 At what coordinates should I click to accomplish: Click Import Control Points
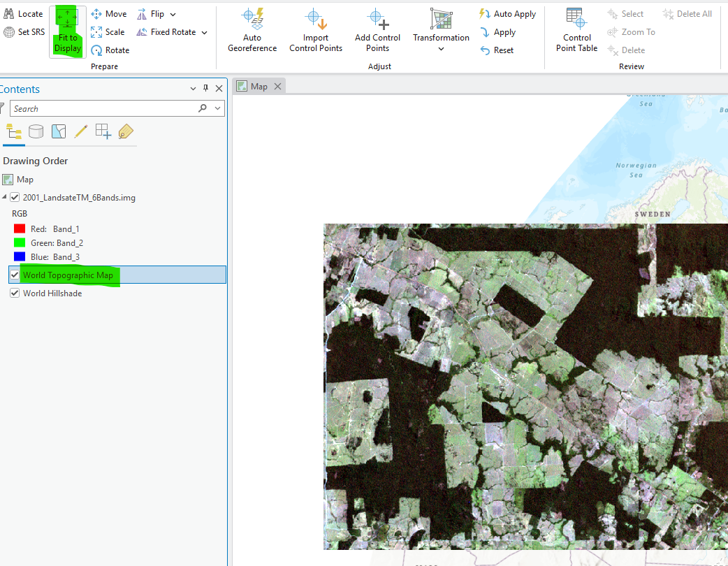(x=315, y=31)
